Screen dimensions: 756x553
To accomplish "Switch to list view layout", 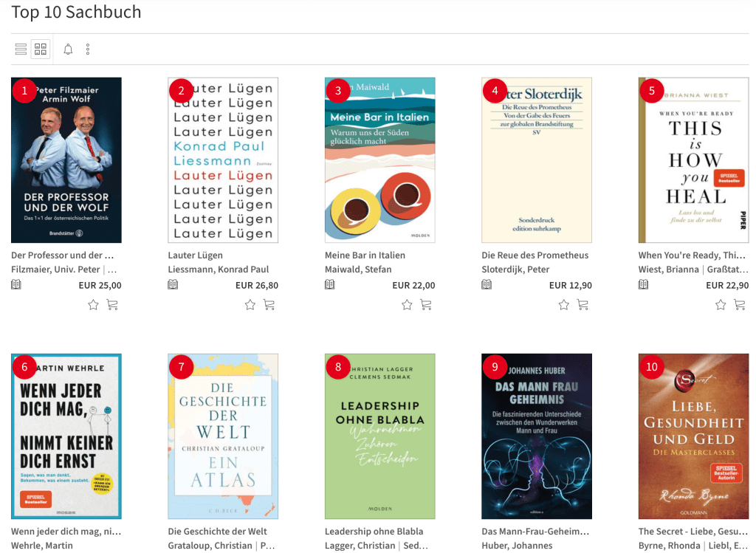I will coord(21,49).
